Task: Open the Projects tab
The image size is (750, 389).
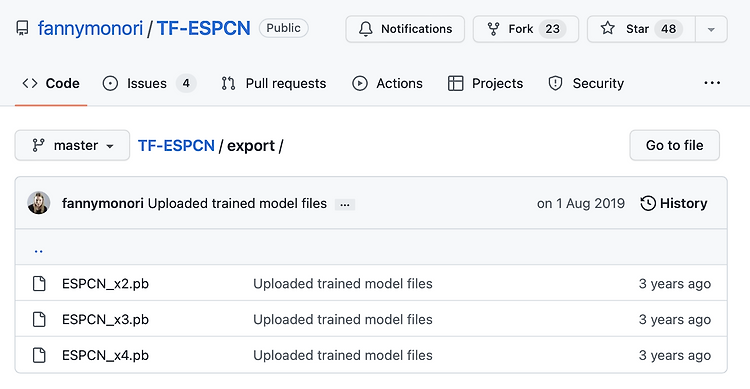Action: [485, 83]
